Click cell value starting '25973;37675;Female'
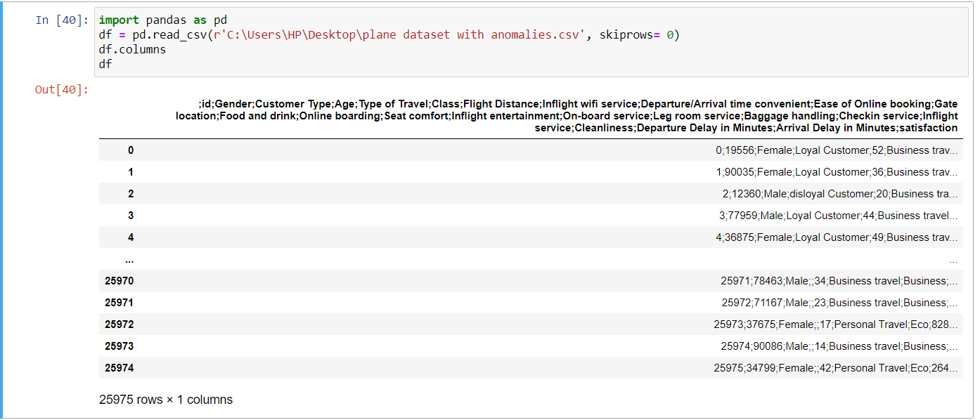This screenshot has height=420, width=980. pyautogui.click(x=836, y=324)
